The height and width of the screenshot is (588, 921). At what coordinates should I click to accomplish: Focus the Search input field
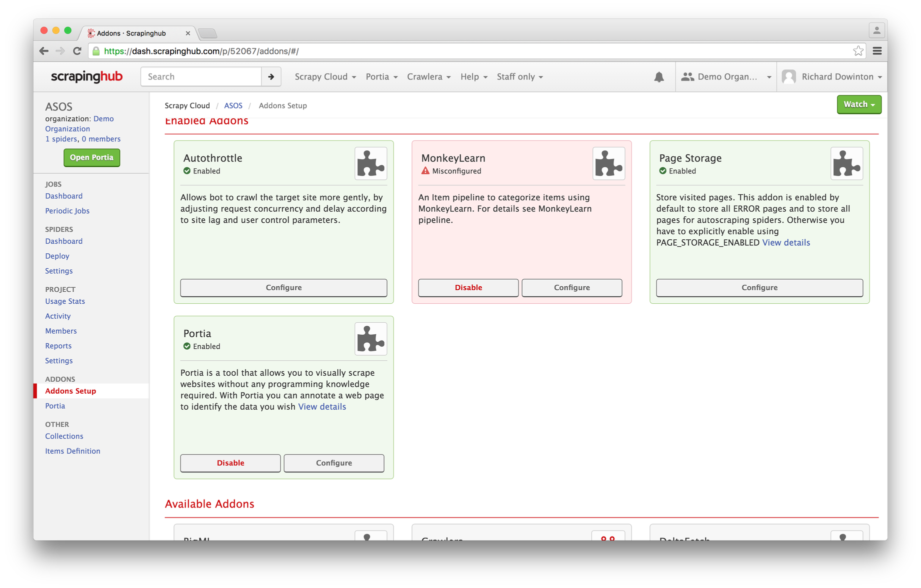[x=201, y=77]
